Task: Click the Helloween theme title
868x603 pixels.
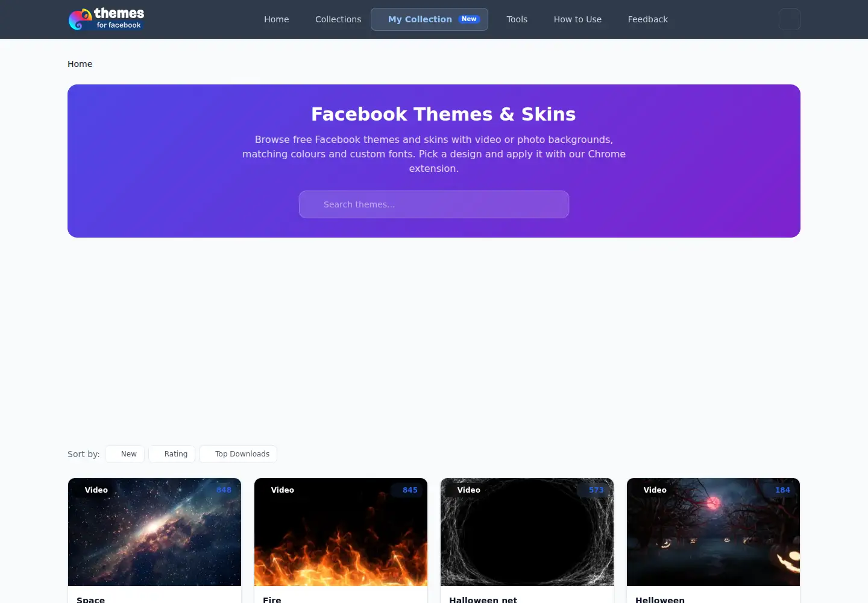Action: [660, 599]
